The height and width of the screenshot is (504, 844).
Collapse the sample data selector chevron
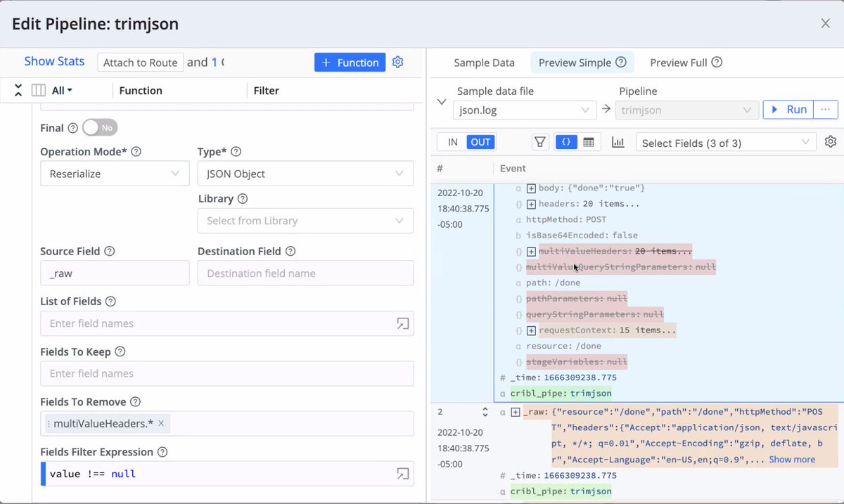pos(442,101)
